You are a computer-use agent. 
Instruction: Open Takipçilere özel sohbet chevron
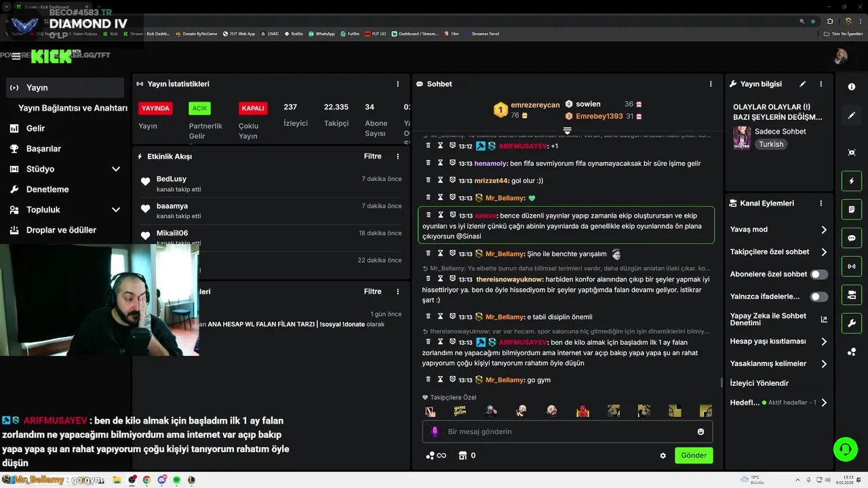tap(824, 252)
